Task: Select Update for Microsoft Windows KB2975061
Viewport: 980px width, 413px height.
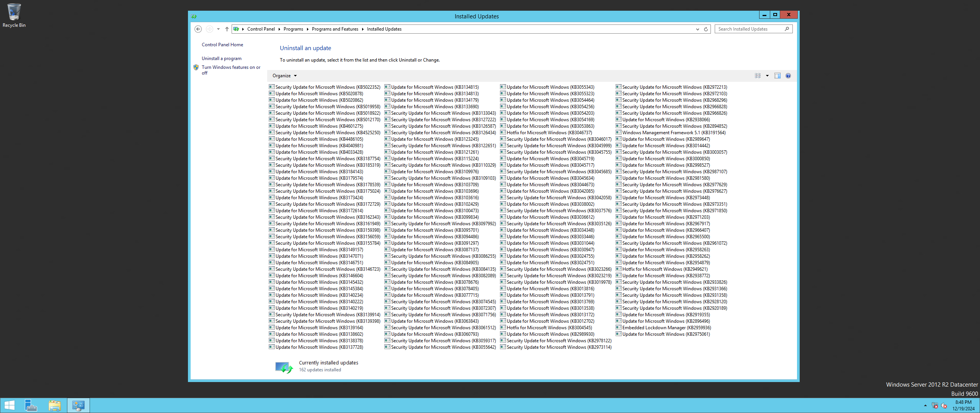Action: [663, 334]
